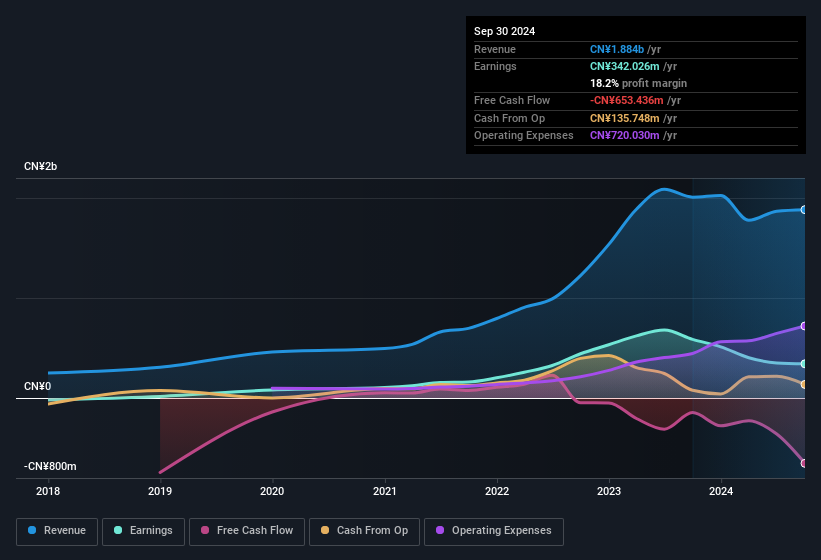This screenshot has width=821, height=560.
Task: Click the CN¥720.030m operating expenses value
Action: 625,135
